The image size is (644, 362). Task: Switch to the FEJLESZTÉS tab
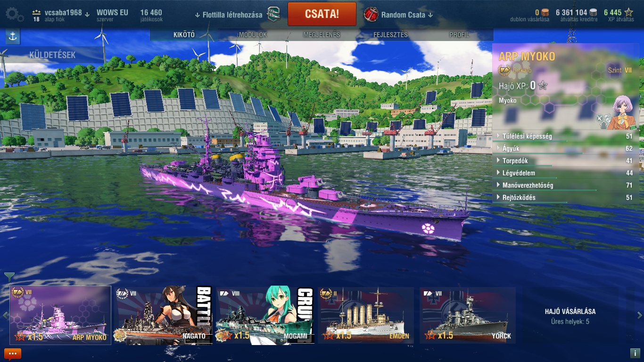click(390, 35)
